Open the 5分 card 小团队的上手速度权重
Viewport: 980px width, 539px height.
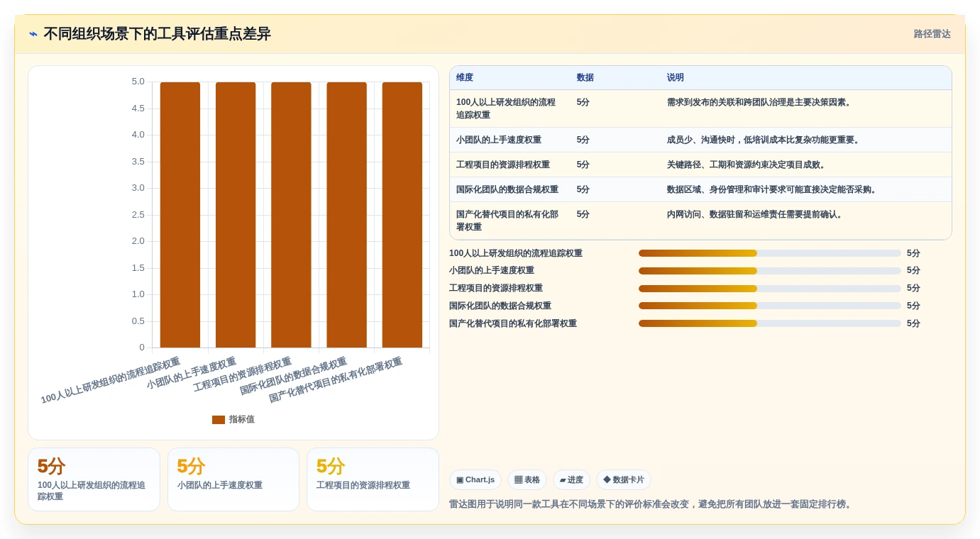tap(233, 479)
